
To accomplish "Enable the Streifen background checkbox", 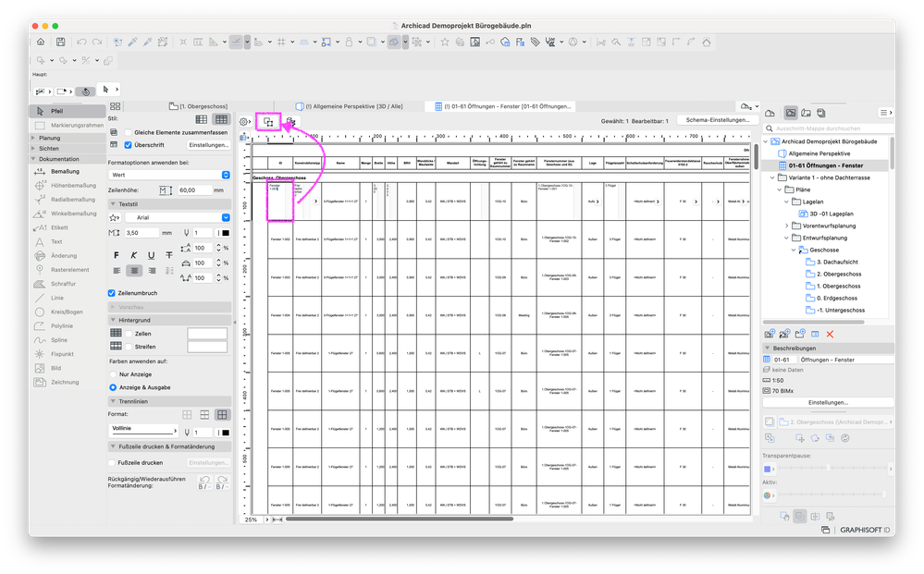I will tap(129, 347).
